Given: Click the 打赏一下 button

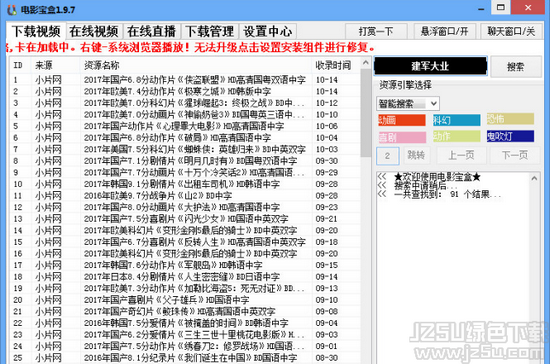Looking at the screenshot, I should 376,32.
